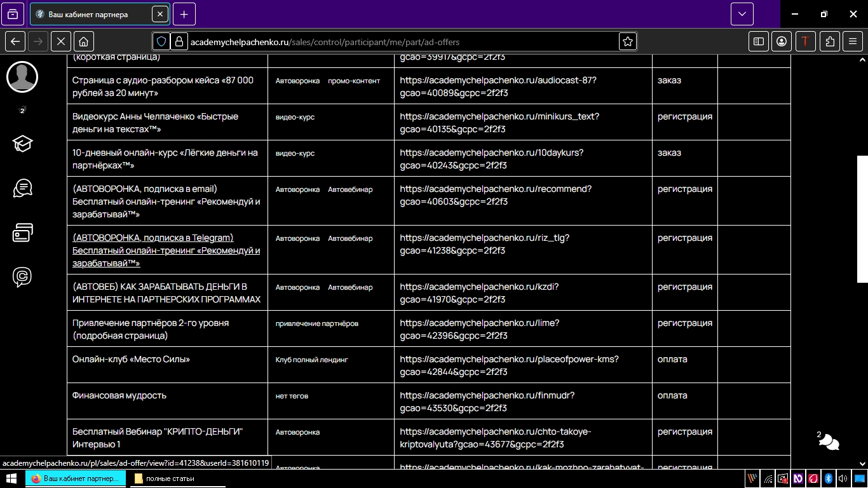The height and width of the screenshot is (488, 868).
Task: Switch to Firefox 'Ваш кабинет партнер' taskbar button
Action: coord(75,478)
